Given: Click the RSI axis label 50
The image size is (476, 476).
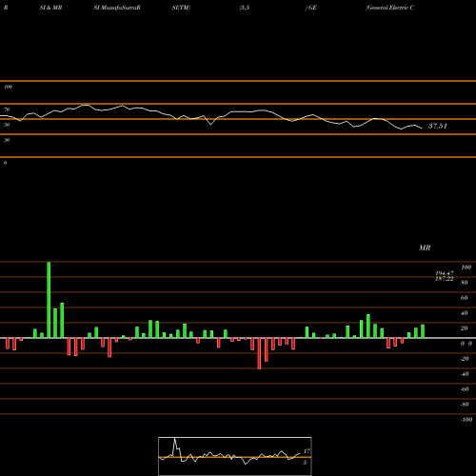Looking at the screenshot, I should [x=7, y=125].
